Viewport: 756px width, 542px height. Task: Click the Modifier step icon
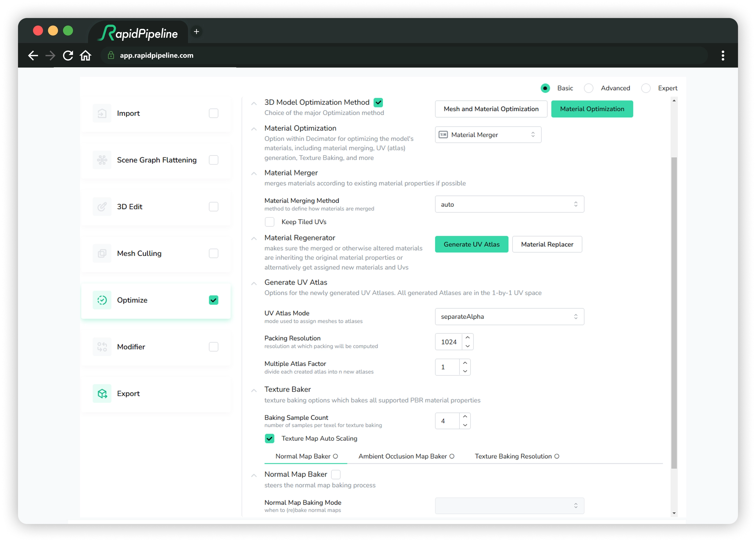pos(102,347)
